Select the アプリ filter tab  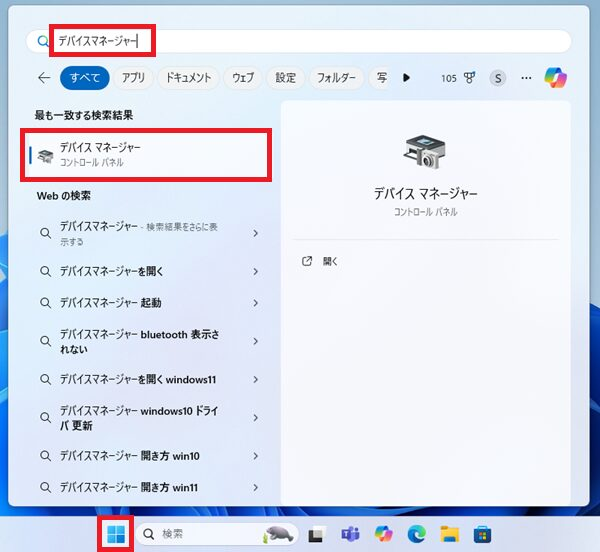point(133,78)
